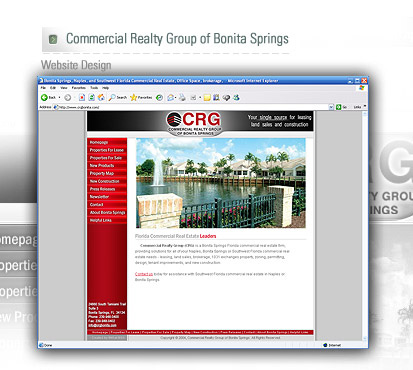Click the address bar URL field
The height and width of the screenshot is (370, 413).
coord(193,107)
